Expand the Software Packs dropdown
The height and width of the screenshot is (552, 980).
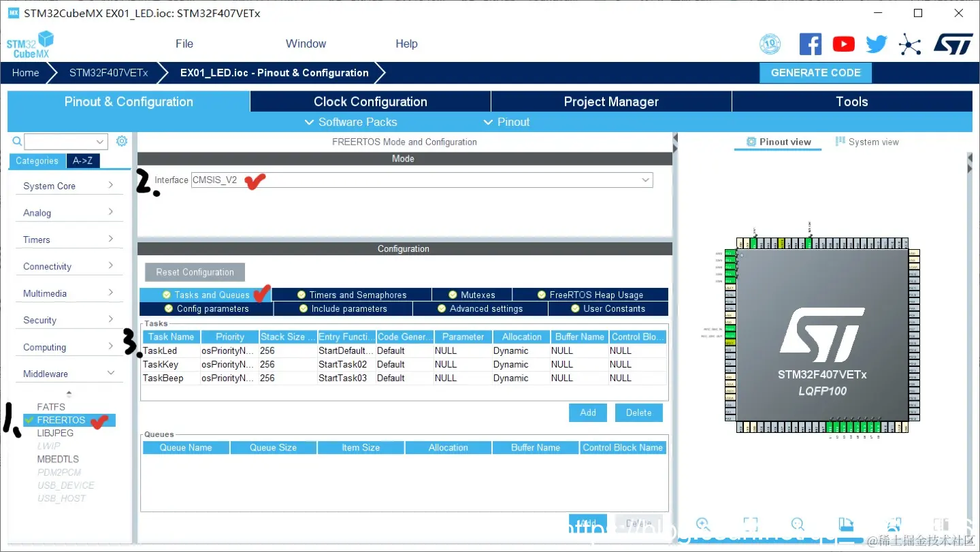[x=351, y=122]
